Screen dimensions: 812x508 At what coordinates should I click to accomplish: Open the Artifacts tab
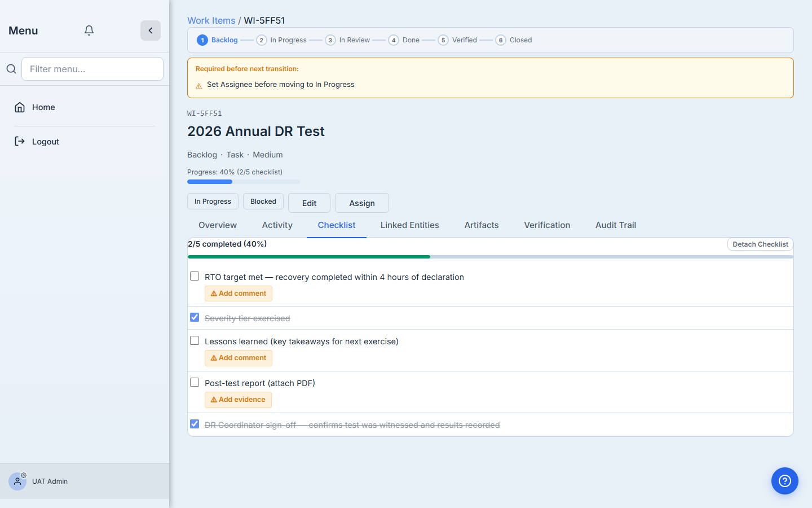(x=482, y=225)
